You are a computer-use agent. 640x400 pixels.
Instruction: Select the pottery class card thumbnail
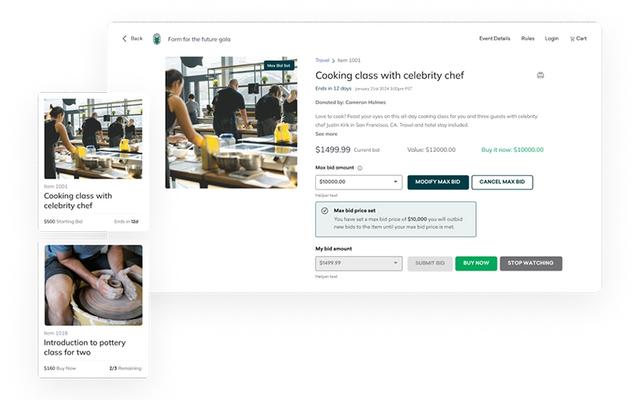93,286
